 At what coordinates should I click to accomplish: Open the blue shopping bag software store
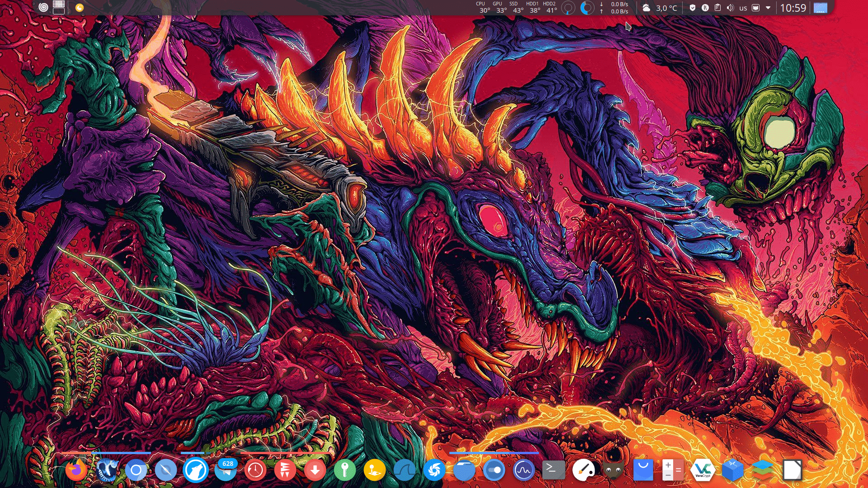(643, 470)
